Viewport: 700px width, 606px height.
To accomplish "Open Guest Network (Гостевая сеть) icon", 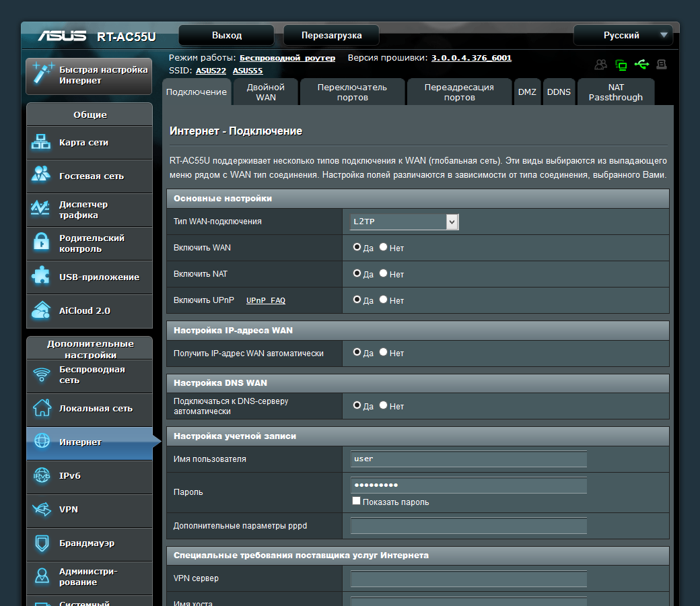I will pyautogui.click(x=42, y=175).
